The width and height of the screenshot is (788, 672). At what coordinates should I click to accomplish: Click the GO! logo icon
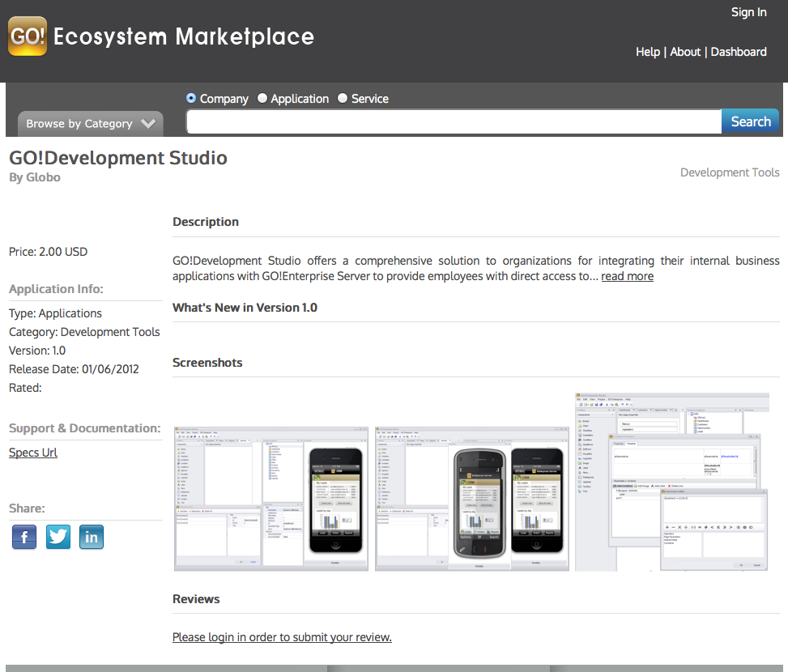[x=28, y=36]
